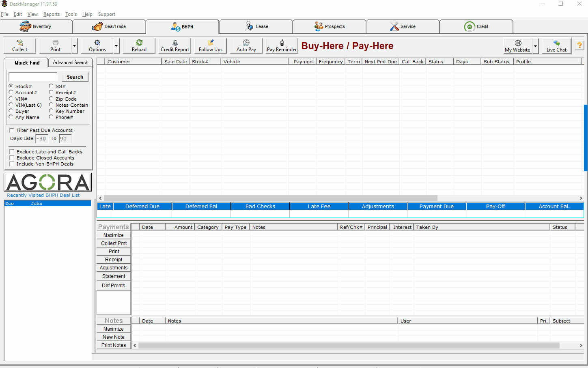Select the Notes Contain radio button

[51, 105]
